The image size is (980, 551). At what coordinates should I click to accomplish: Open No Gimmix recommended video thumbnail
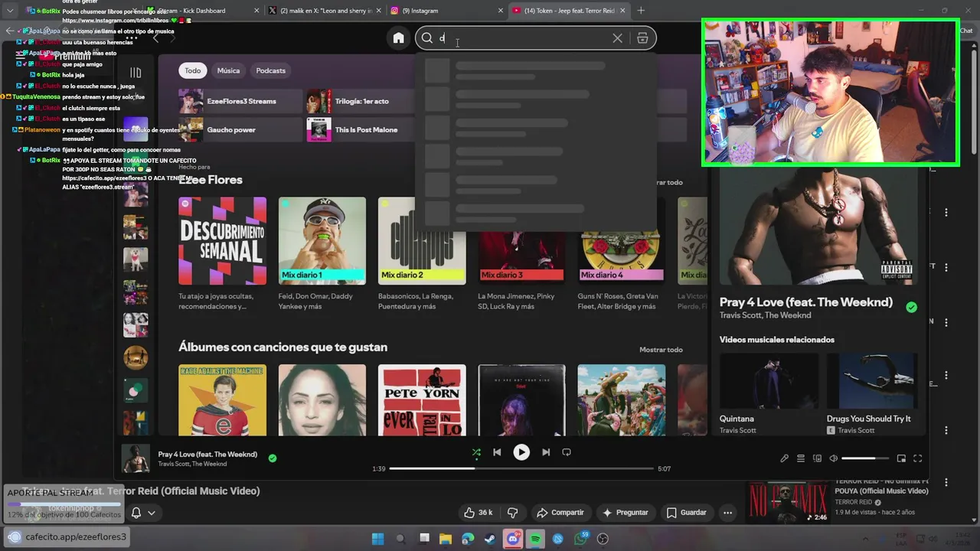(x=789, y=503)
